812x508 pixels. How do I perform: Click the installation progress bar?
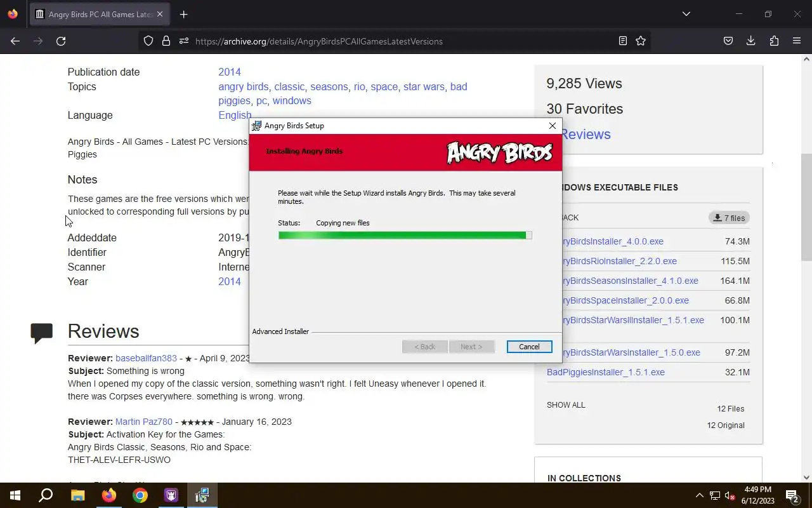pos(405,236)
